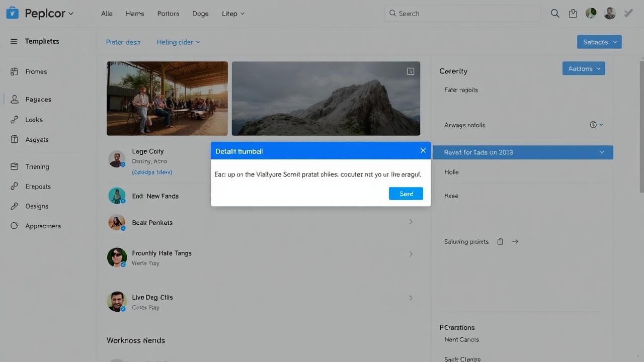Click the Pagaces person icon in sidebar

click(x=15, y=100)
